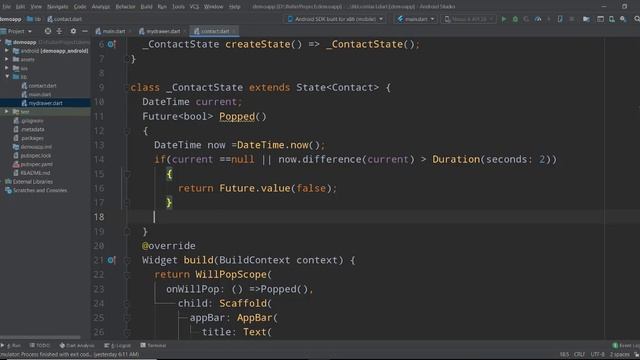Open the Code menu
The width and height of the screenshot is (640, 360).
tap(80, 7)
